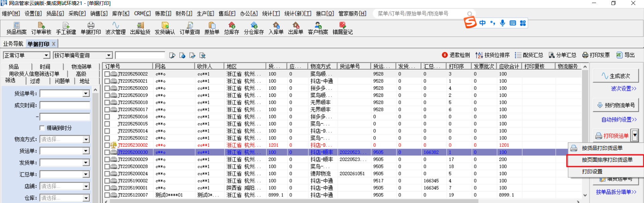The image size is (644, 203).
Task: Click the Sogou microphone voice input icon
Action: click(502, 23)
